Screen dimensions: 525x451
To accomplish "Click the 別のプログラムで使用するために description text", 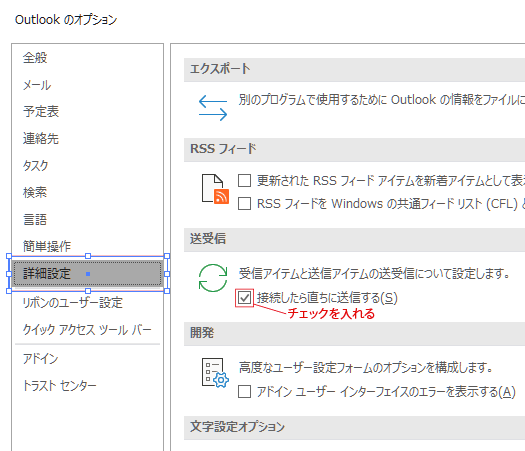I will click(x=382, y=100).
